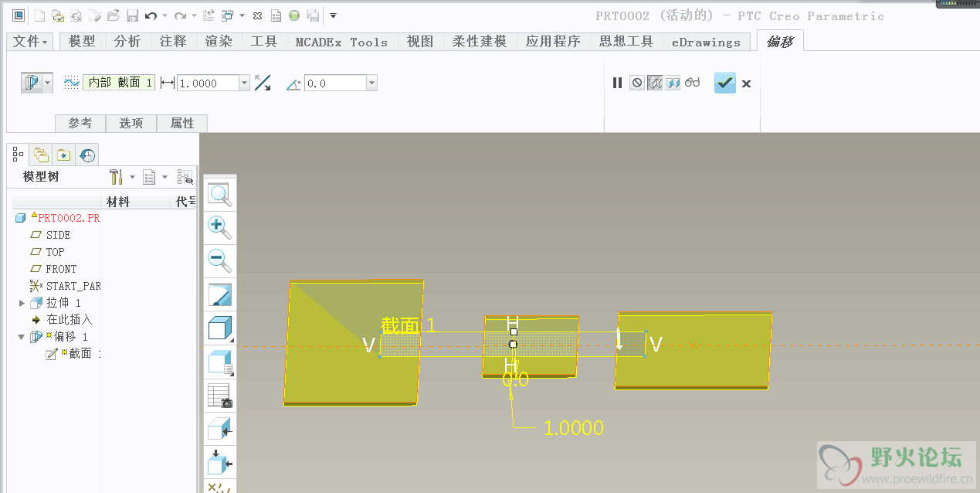The width and height of the screenshot is (980, 493).
Task: Pause the offset feature tool
Action: point(617,83)
